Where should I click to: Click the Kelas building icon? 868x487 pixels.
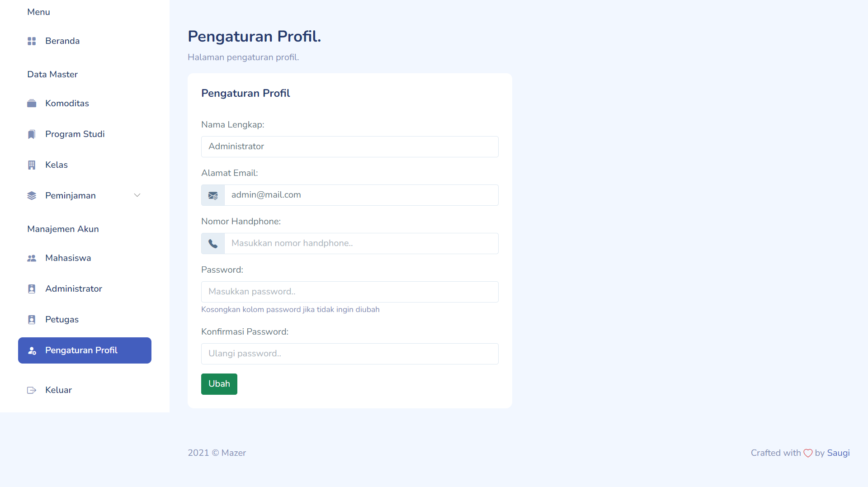click(32, 165)
